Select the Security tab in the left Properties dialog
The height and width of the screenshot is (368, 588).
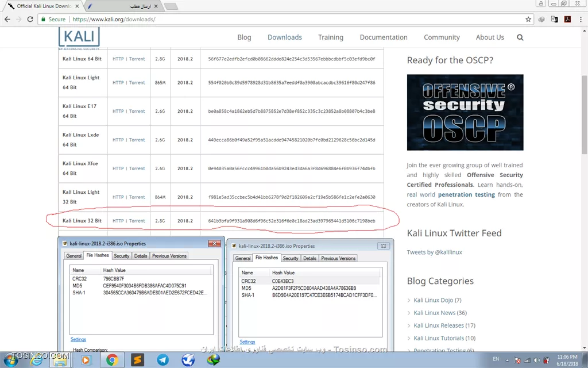point(122,256)
